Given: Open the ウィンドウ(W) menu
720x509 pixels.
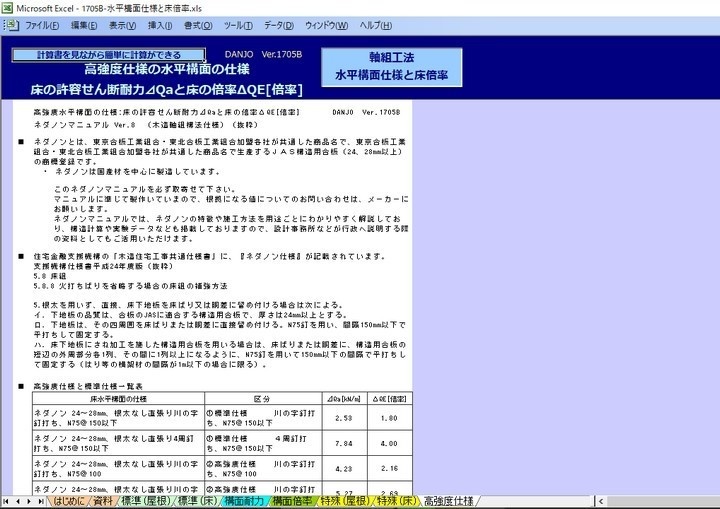Looking at the screenshot, I should click(x=326, y=26).
